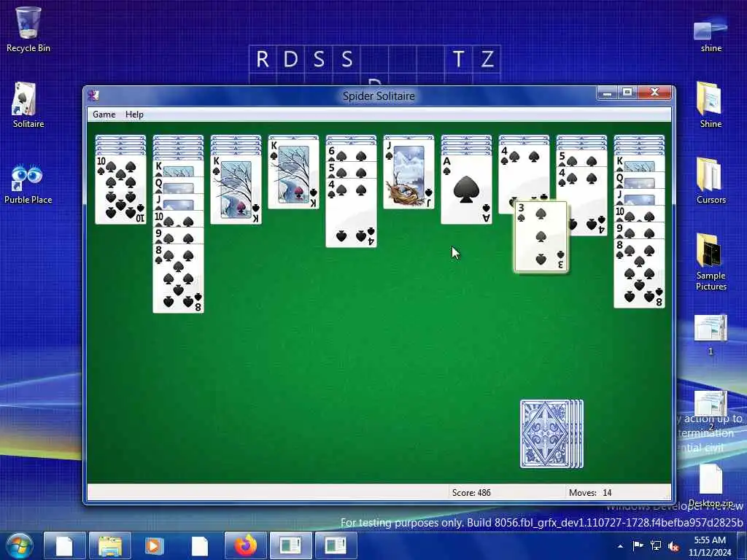Open File Explorer from the taskbar
This screenshot has height=560, width=747.
(109, 545)
